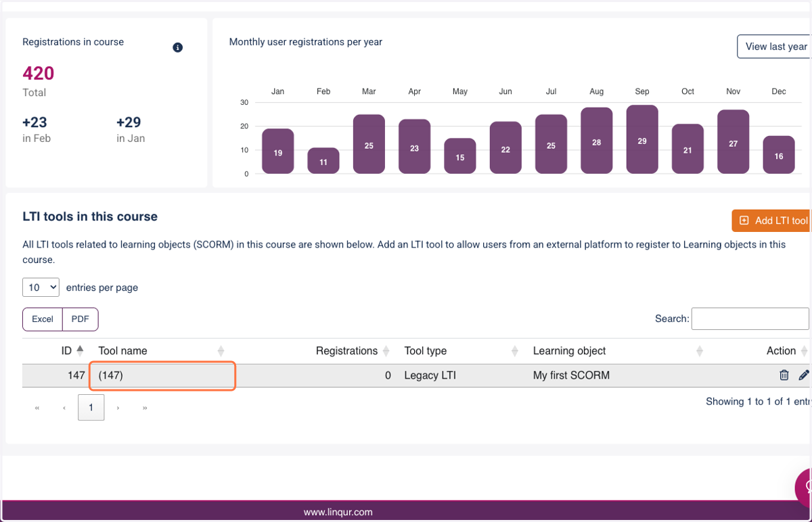
Task: Click the Add LTI tool button
Action: tap(772, 220)
